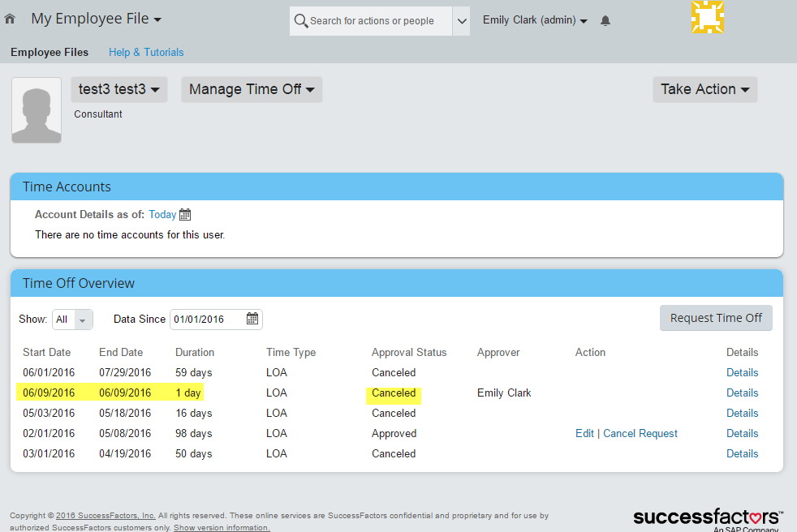Open the Help & Tutorials tab
The width and height of the screenshot is (797, 532).
coord(146,53)
